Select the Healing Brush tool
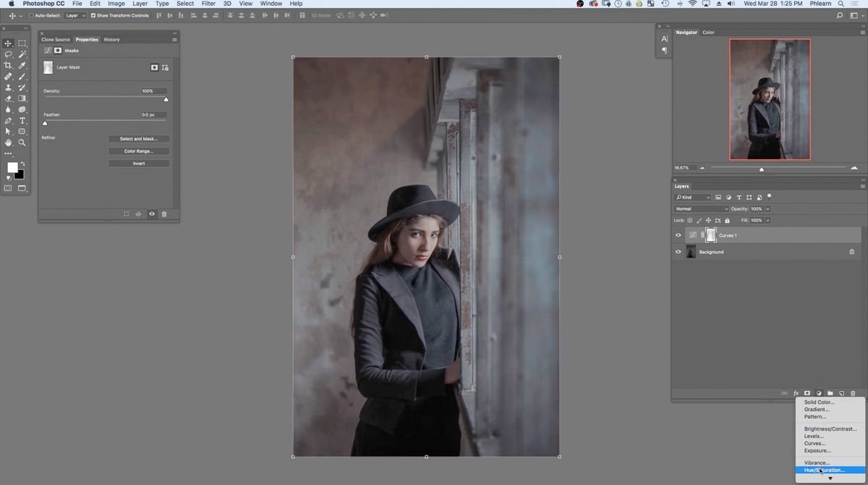The image size is (868, 485). tap(8, 76)
